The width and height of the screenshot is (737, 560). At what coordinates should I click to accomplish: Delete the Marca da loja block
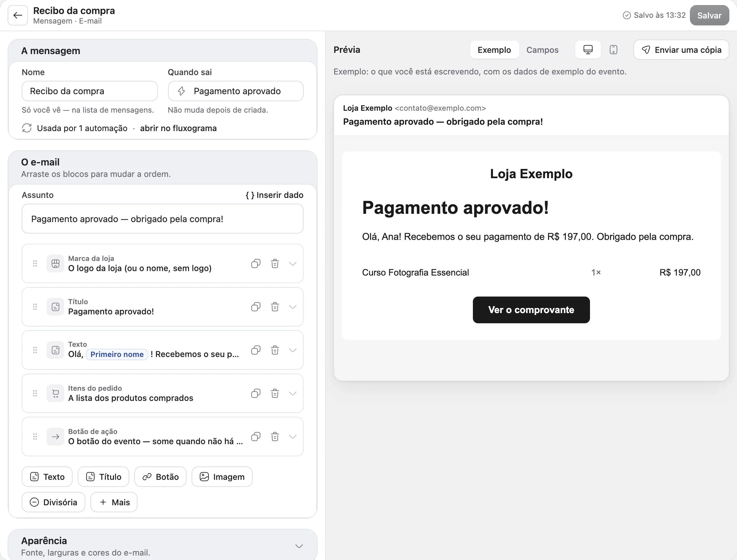click(x=275, y=264)
